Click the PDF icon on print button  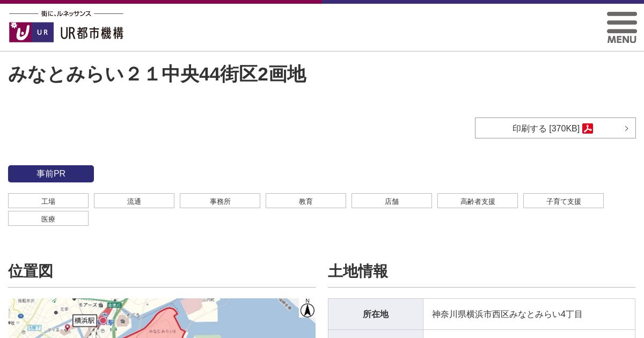[588, 128]
